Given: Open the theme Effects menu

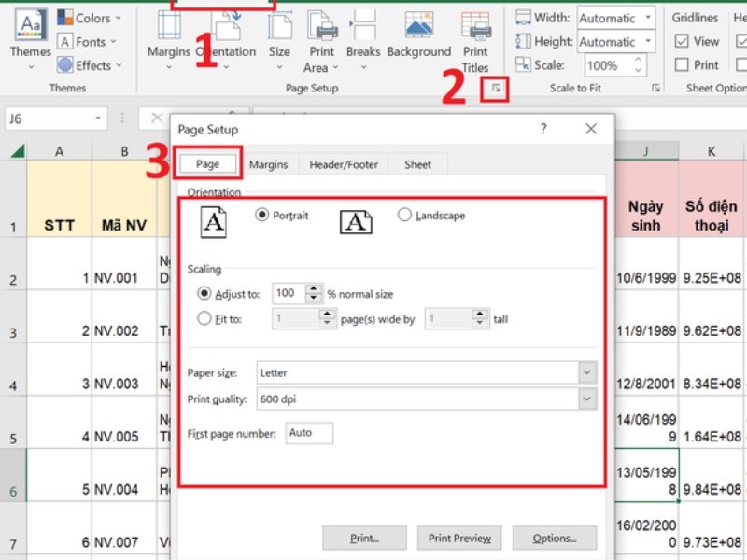Looking at the screenshot, I should (x=90, y=65).
